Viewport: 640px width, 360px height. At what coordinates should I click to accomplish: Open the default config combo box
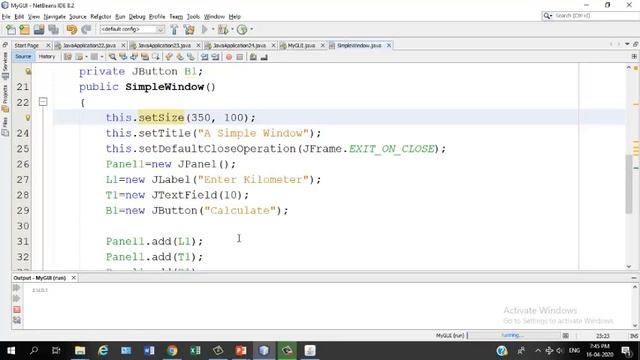[132, 29]
